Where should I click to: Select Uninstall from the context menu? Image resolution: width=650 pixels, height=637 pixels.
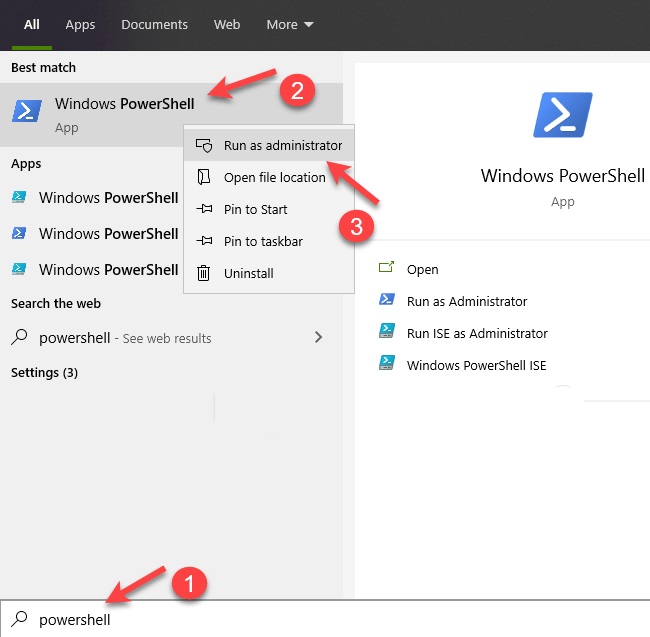[269, 273]
